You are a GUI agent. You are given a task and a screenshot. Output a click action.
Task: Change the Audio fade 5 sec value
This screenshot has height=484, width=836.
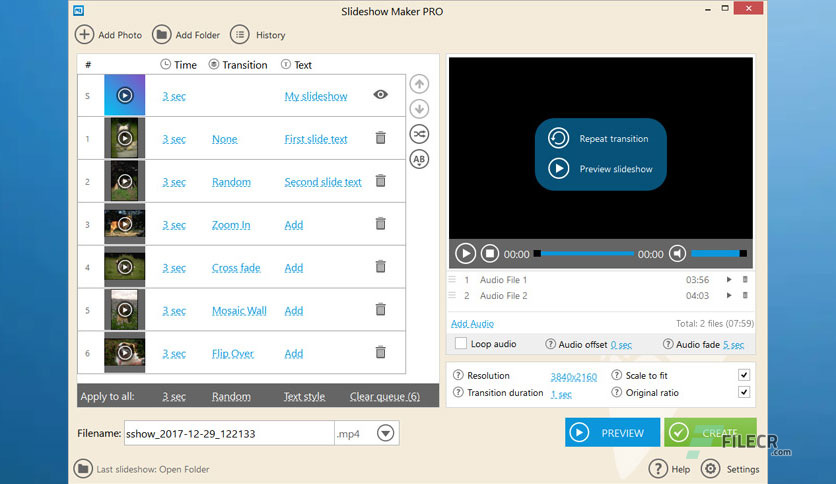pos(734,345)
